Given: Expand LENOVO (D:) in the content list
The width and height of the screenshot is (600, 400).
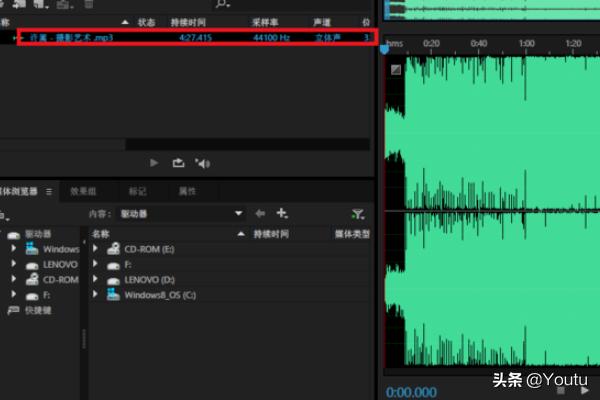Looking at the screenshot, I should click(95, 279).
